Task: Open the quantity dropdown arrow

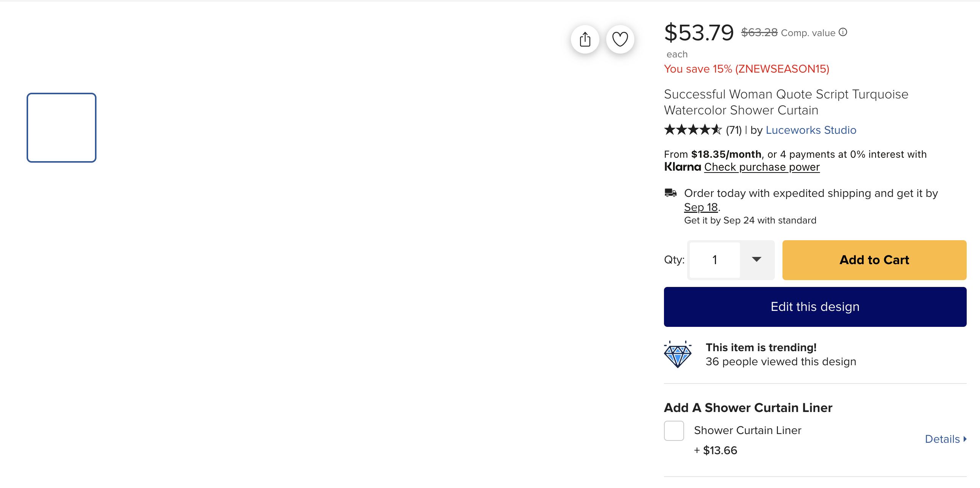Action: pos(756,260)
